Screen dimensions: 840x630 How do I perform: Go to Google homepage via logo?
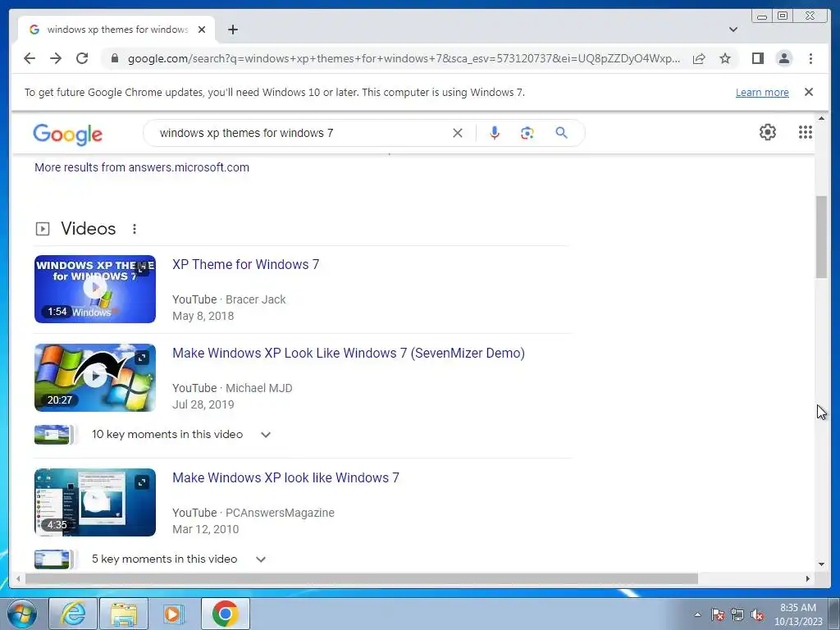click(x=67, y=134)
